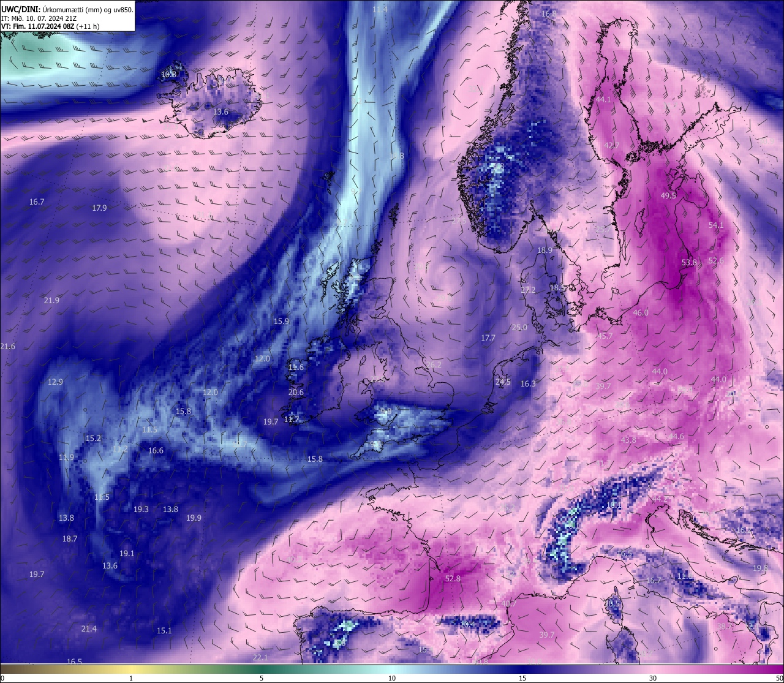Click the 15.9 value label
The image size is (784, 683).
[x=281, y=321]
